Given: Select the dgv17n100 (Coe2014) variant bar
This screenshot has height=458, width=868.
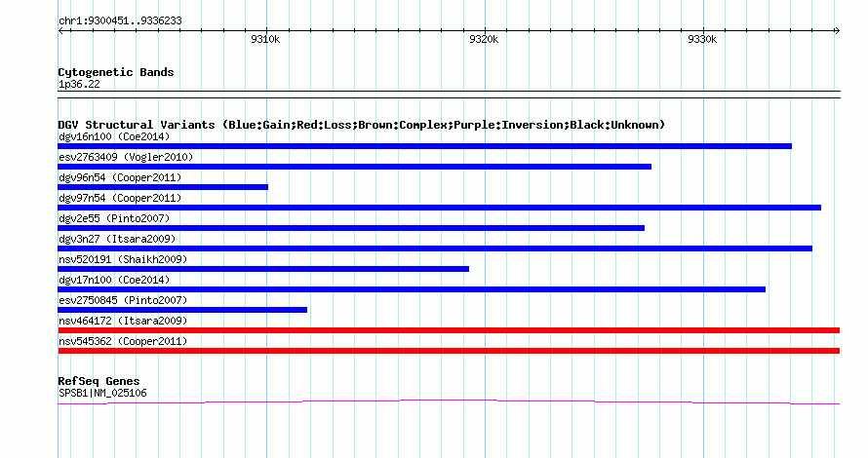Looking at the screenshot, I should pyautogui.click(x=412, y=289).
